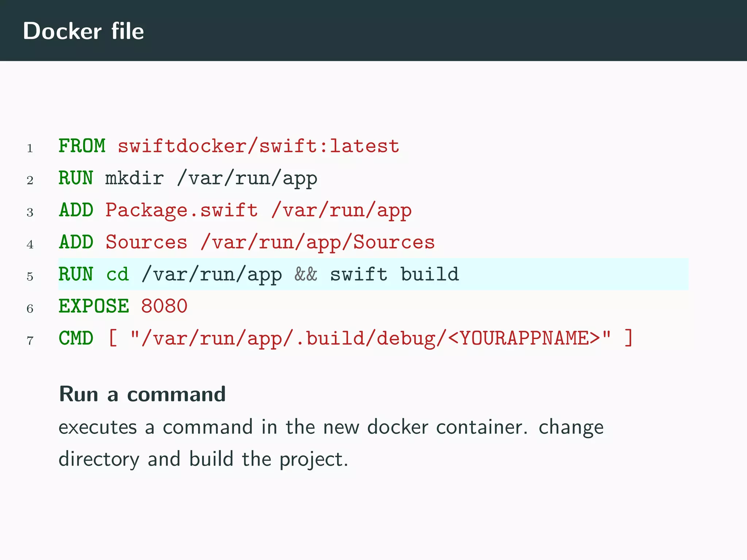
Task: Click the RUN keyword on line 2
Action: 76,178
